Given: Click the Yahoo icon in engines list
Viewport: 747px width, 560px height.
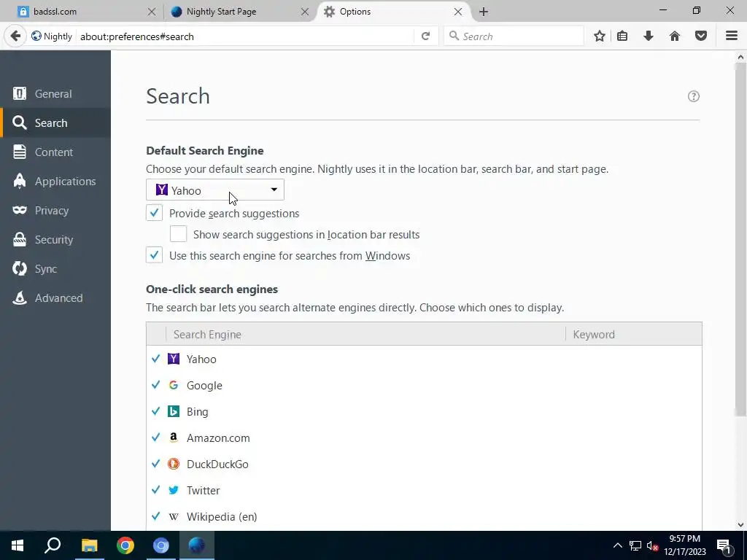Looking at the screenshot, I should tap(174, 359).
